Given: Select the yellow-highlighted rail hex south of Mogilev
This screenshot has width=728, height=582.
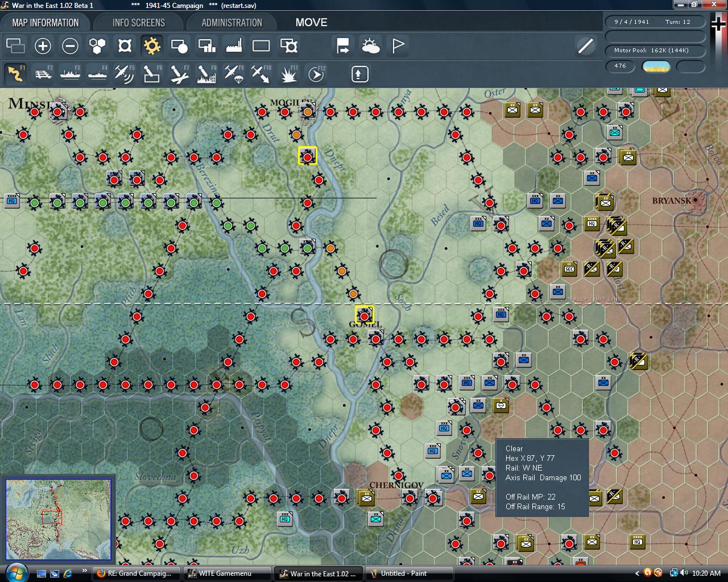Looking at the screenshot, I should coord(308,156).
